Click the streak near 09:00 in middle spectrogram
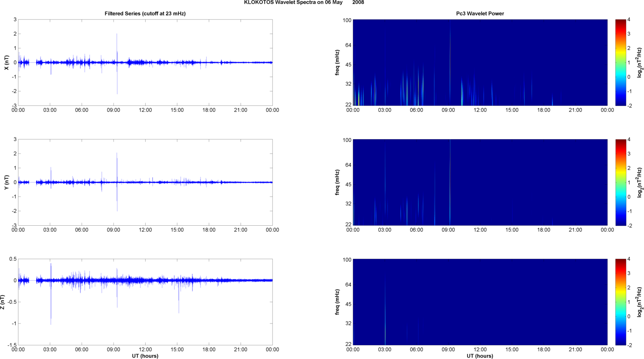644x359 pixels. (x=450, y=182)
